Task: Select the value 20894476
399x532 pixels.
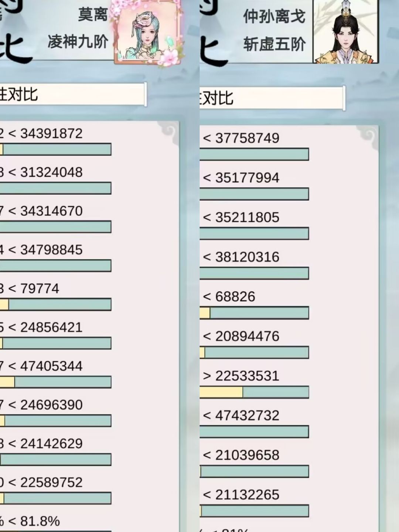Action: tap(247, 336)
